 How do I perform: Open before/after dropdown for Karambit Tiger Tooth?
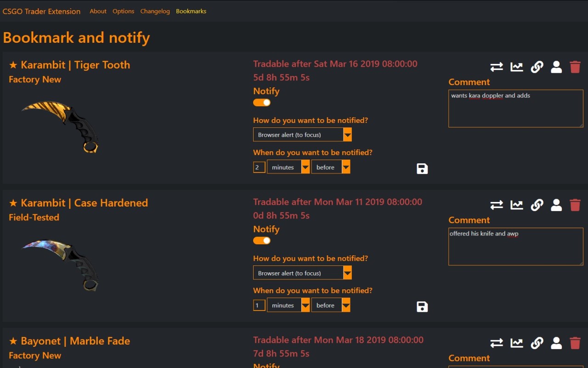click(x=331, y=167)
